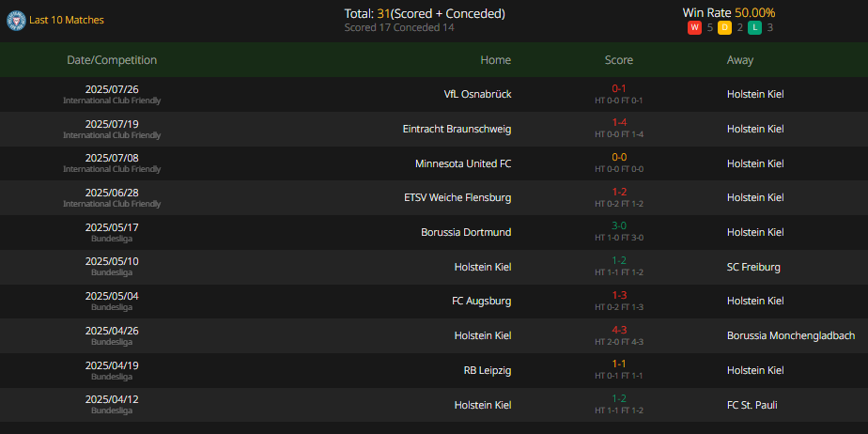The image size is (868, 434).
Task: Click Borussia Monchengladbach team name
Action: [791, 335]
